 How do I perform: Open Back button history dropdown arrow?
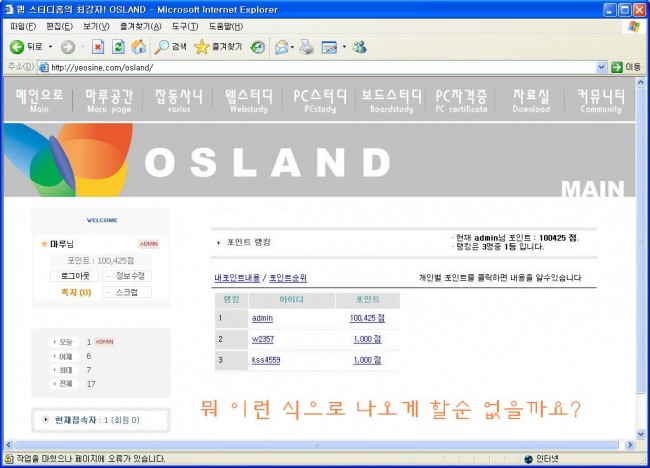(51, 47)
